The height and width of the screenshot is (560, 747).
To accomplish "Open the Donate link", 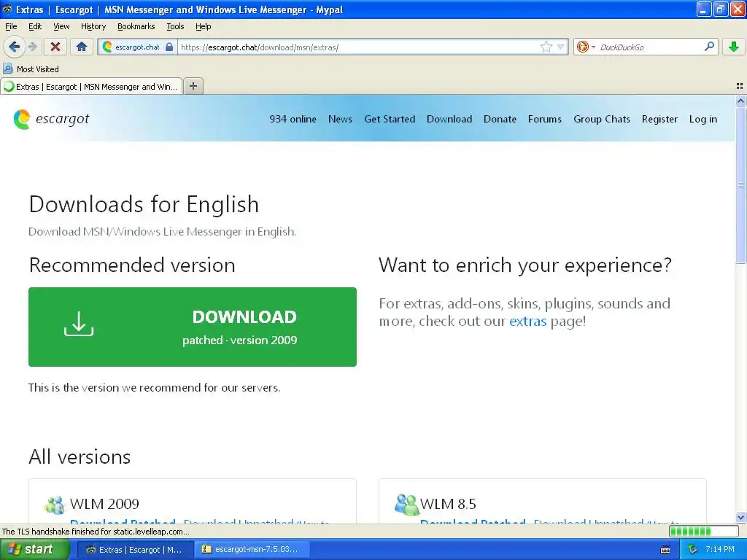I will coord(500,119).
